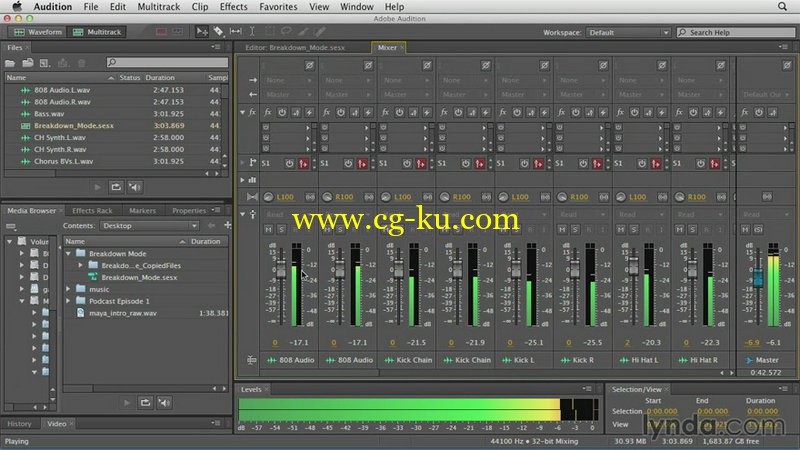Click the pan knob on first Kick Chain track
Image resolution: width=800 pixels, height=450 pixels.
coord(386,197)
